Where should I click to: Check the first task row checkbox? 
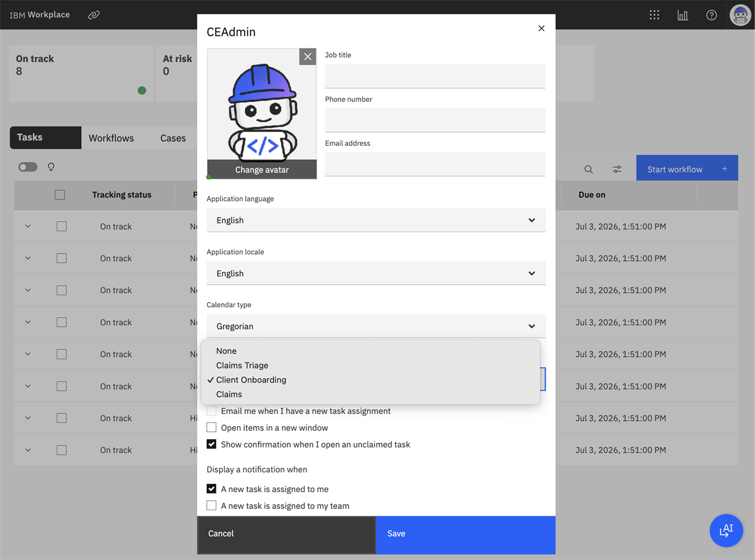tap(61, 227)
